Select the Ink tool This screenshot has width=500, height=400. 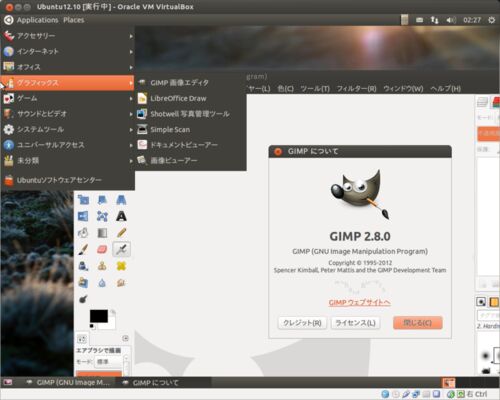(83, 266)
